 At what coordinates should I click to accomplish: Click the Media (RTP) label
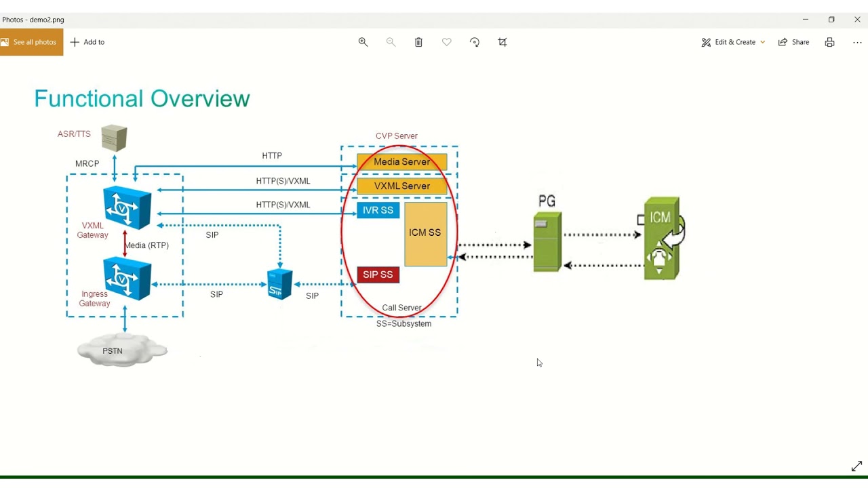pos(147,245)
